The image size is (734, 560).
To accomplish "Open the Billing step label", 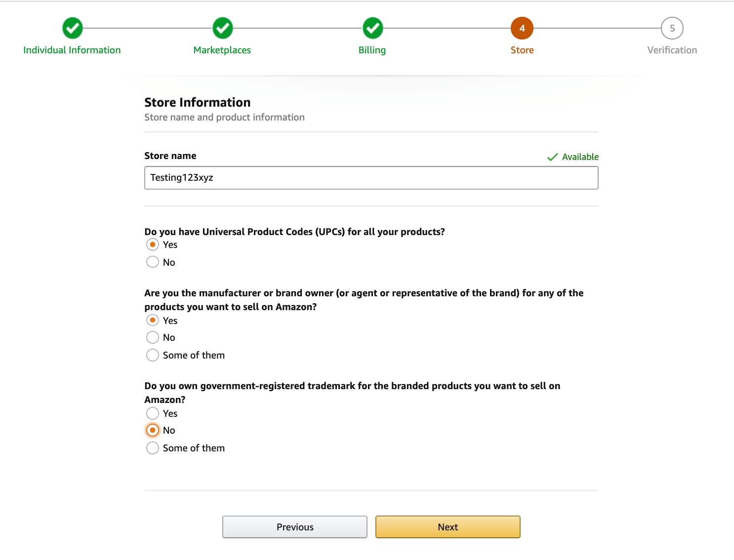I will pos(372,50).
